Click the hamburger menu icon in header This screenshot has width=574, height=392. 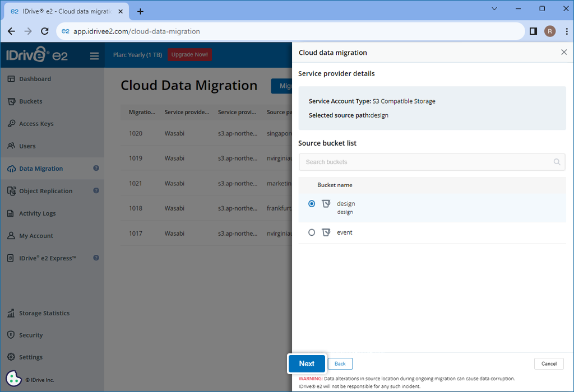coord(94,56)
